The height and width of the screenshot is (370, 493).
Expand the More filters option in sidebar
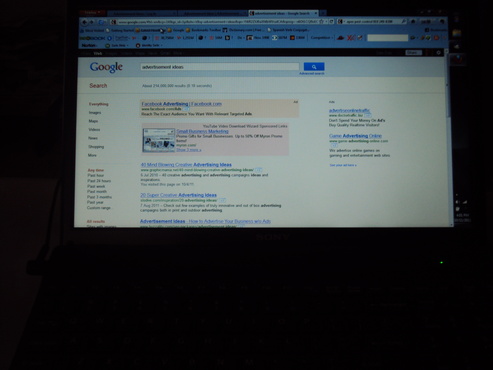coord(92,155)
